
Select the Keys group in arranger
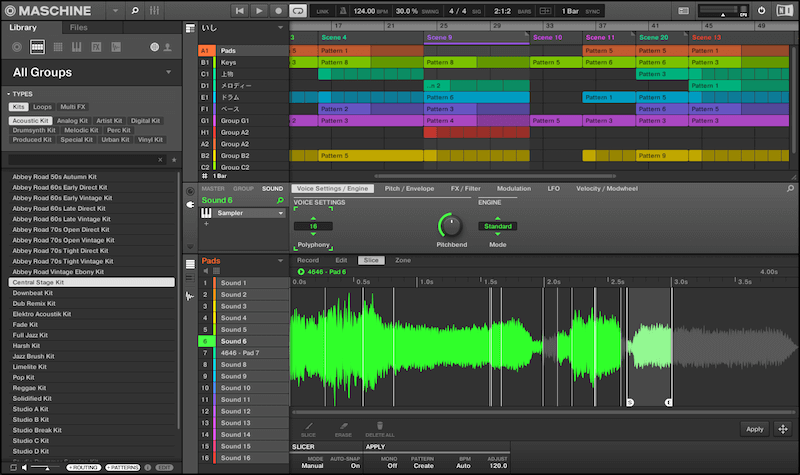click(243, 62)
